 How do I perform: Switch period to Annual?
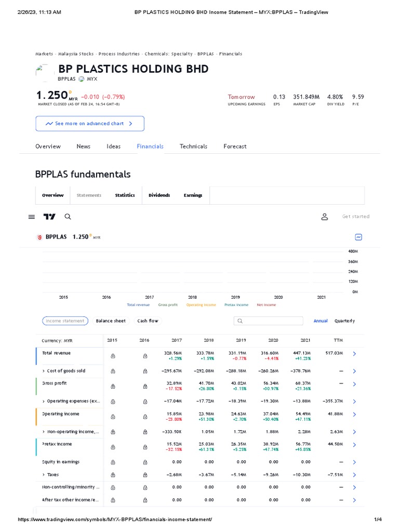321,321
